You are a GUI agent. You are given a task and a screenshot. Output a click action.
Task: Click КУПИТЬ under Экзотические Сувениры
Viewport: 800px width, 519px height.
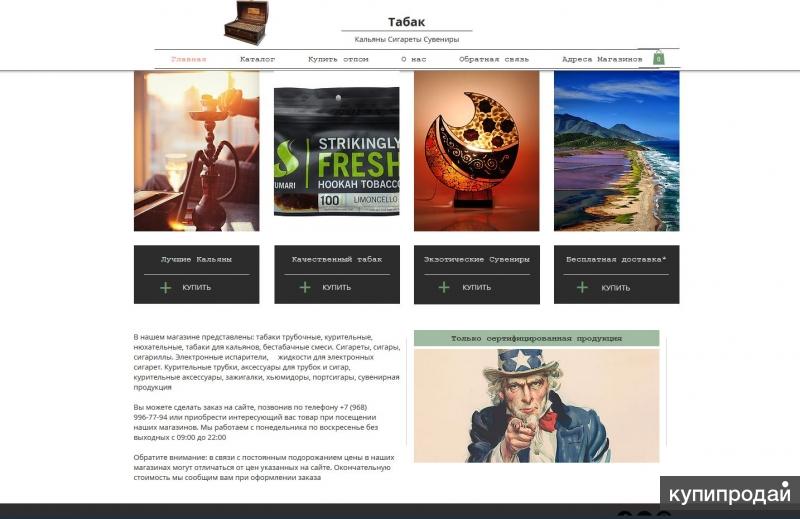click(477, 288)
